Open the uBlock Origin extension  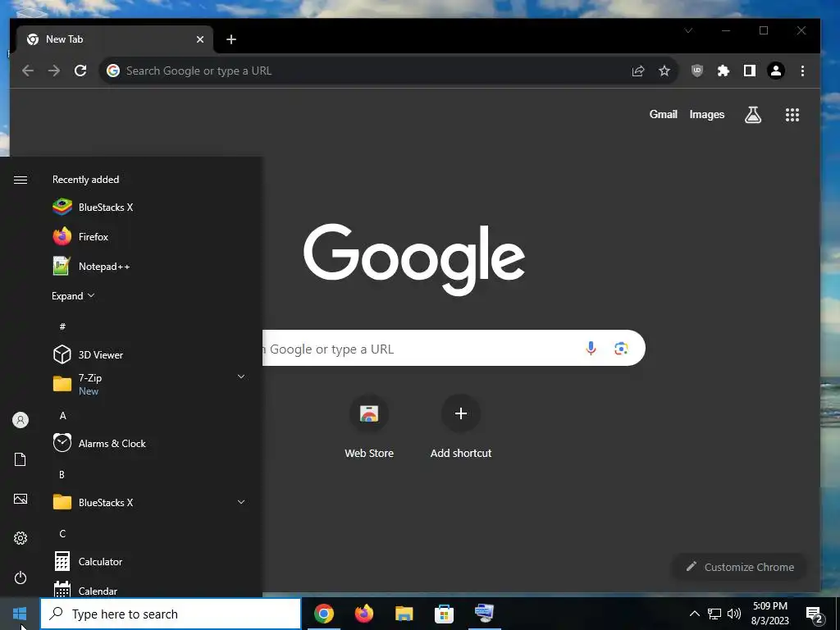click(697, 71)
